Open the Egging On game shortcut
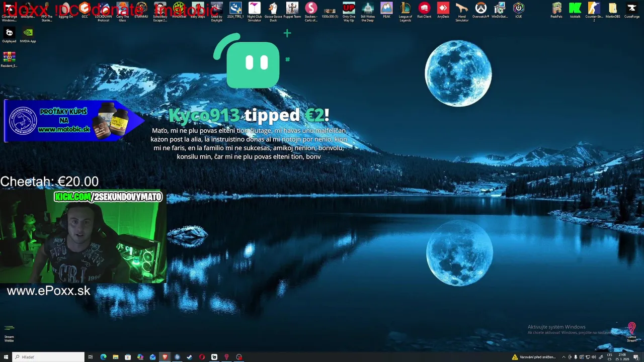 (x=65, y=11)
